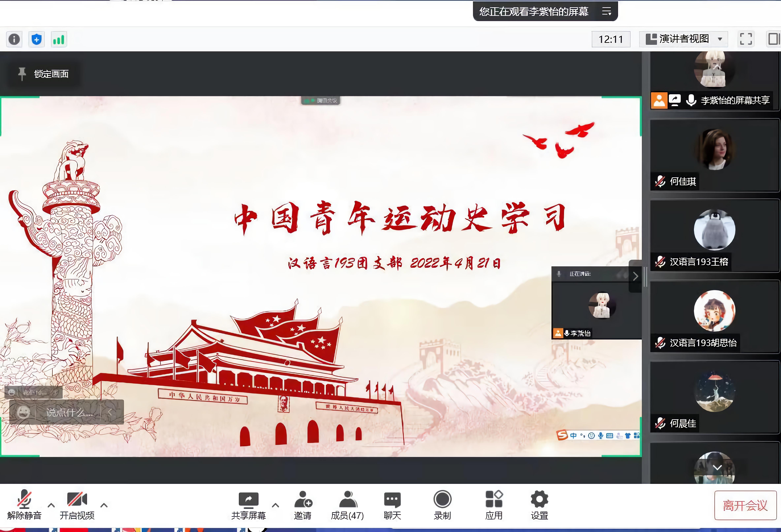Check the green network signal icon
The height and width of the screenshot is (532, 781).
point(59,39)
